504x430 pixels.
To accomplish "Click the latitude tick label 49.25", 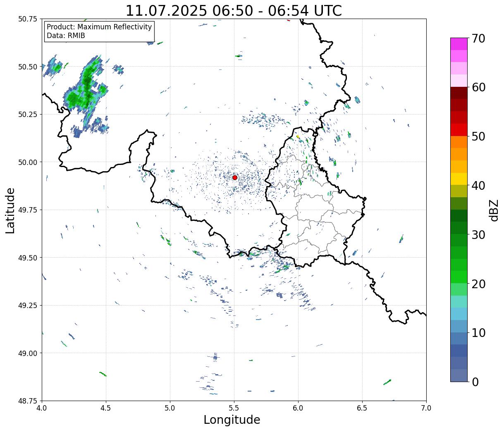I will pyautogui.click(x=27, y=306).
